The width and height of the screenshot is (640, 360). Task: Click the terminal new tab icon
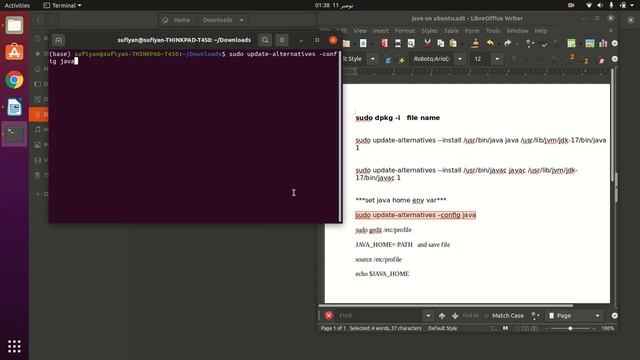(59, 40)
